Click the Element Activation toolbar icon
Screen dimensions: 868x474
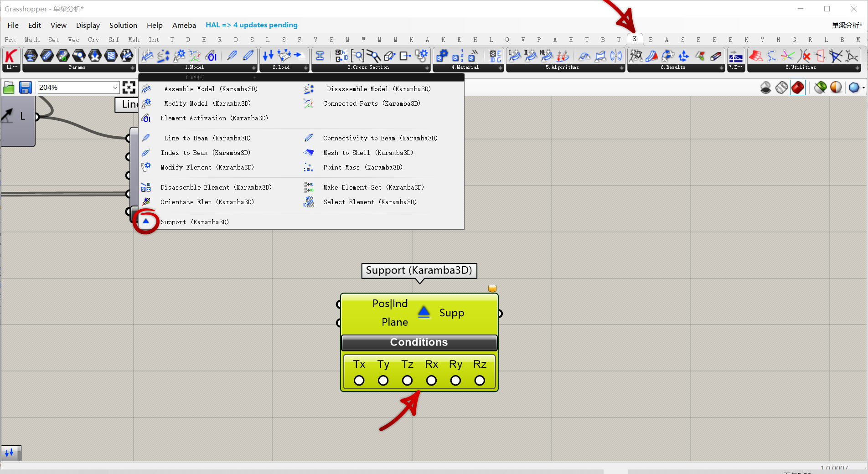coord(211,56)
